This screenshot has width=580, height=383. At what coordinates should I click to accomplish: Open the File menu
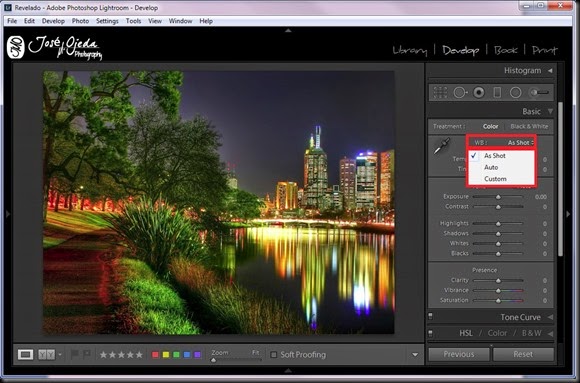pos(12,21)
